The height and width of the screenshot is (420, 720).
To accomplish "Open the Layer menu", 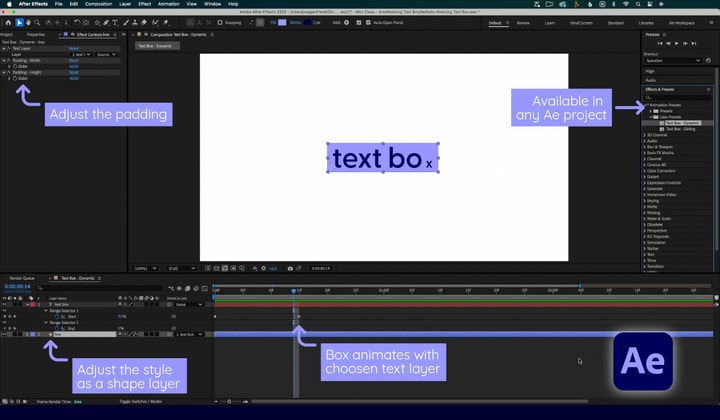I will tap(125, 4).
